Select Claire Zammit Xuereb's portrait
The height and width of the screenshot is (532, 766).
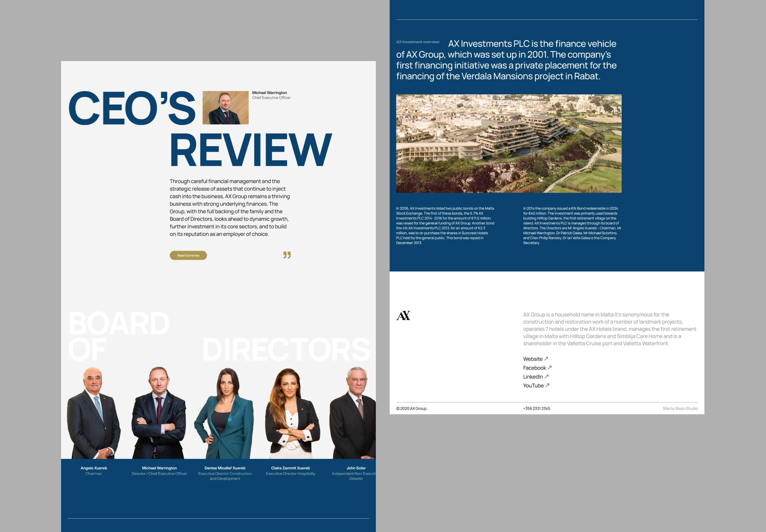[291, 413]
